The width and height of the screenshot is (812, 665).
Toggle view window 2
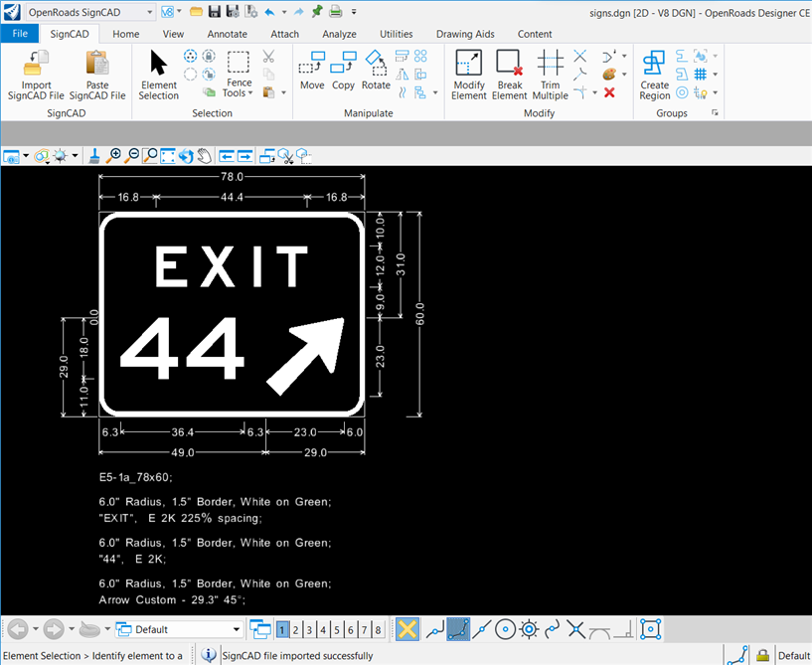(x=296, y=630)
